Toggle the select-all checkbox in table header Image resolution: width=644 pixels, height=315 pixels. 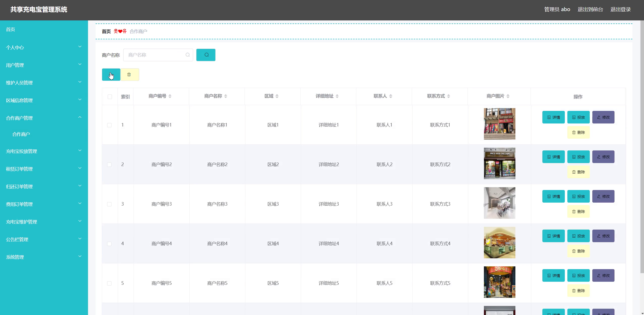tap(110, 97)
